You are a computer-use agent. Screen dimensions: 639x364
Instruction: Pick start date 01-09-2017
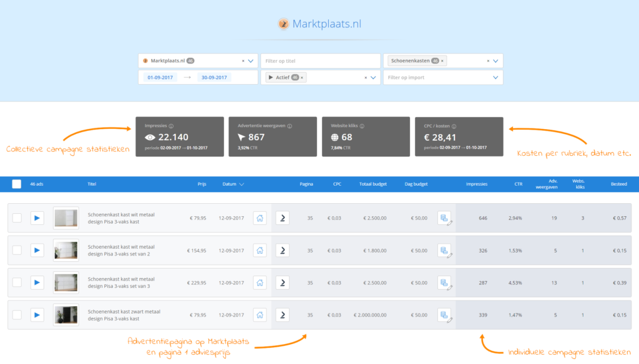160,77
